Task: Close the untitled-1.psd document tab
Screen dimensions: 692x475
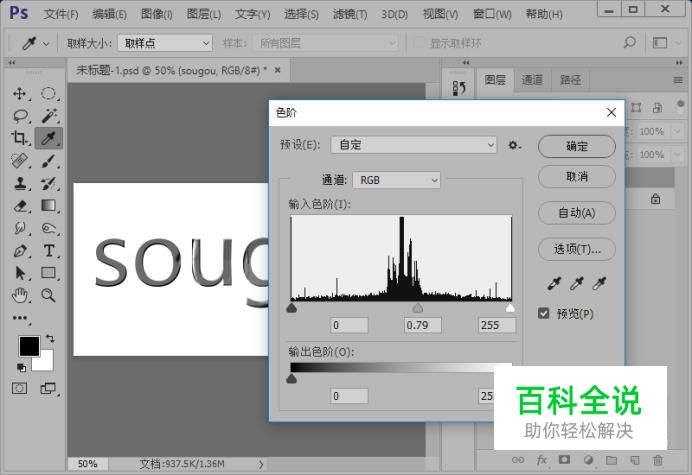Action: tap(277, 70)
